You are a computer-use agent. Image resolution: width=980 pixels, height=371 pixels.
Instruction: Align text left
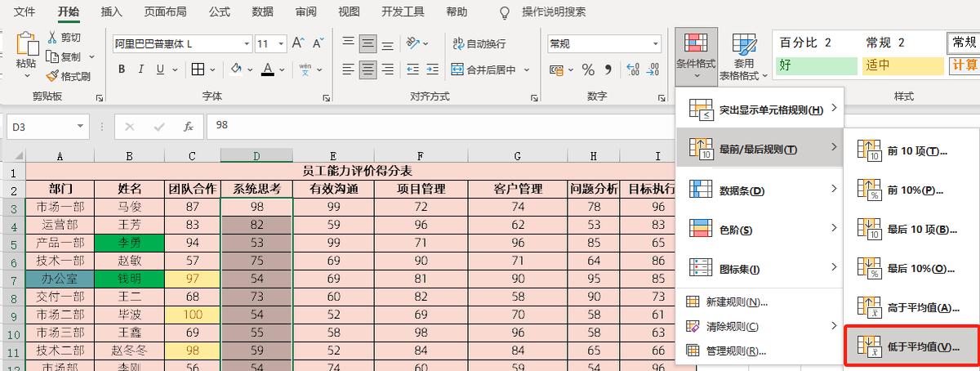(349, 69)
